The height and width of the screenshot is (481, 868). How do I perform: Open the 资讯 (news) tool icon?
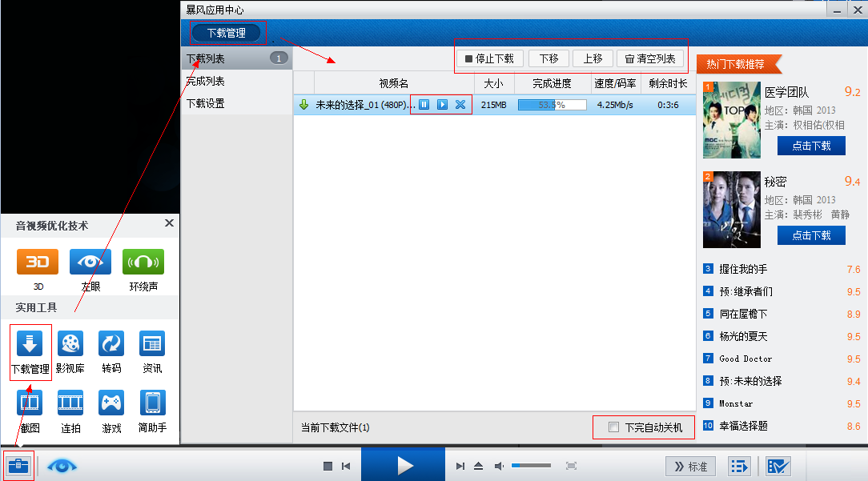[x=151, y=344]
